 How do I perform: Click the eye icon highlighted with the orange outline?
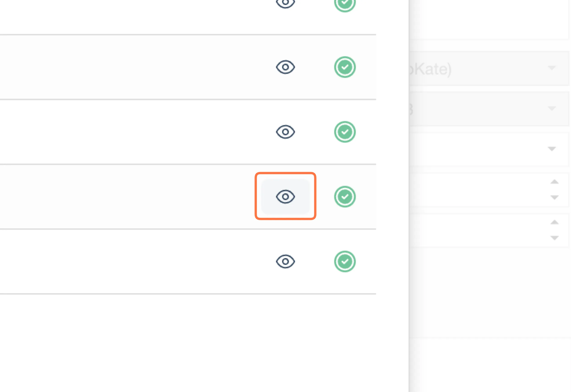tap(285, 196)
